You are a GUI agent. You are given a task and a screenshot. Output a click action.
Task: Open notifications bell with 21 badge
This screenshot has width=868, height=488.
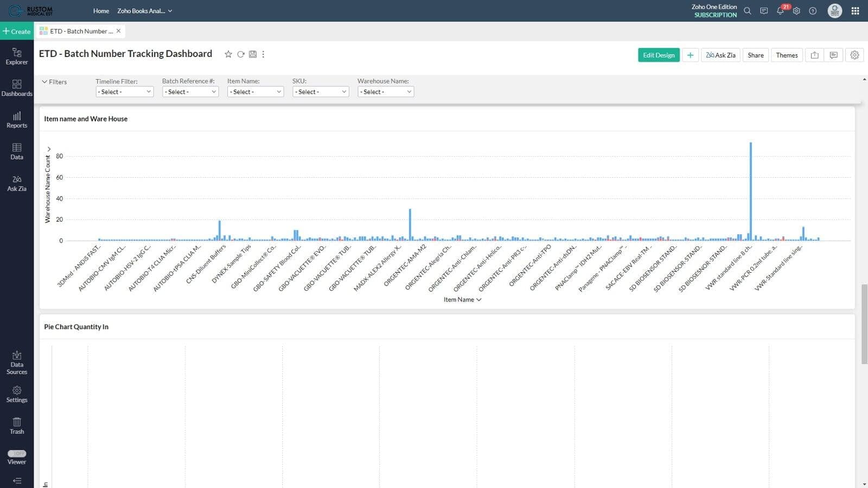point(781,10)
